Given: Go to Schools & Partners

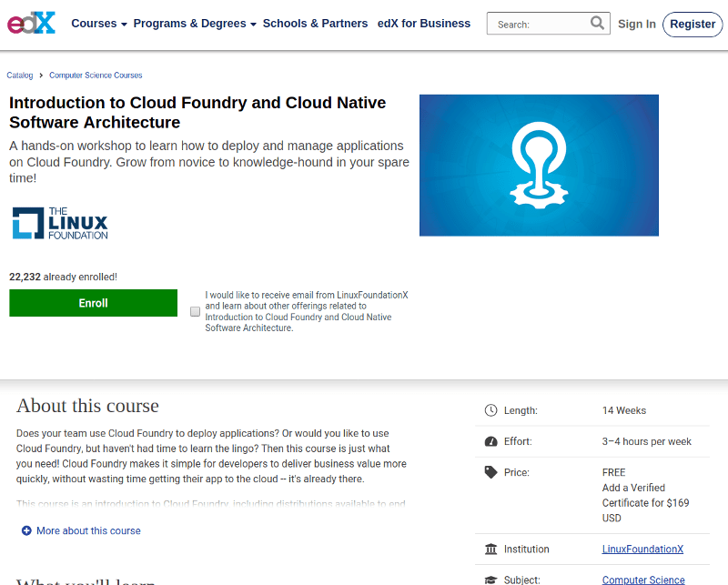Looking at the screenshot, I should (315, 24).
